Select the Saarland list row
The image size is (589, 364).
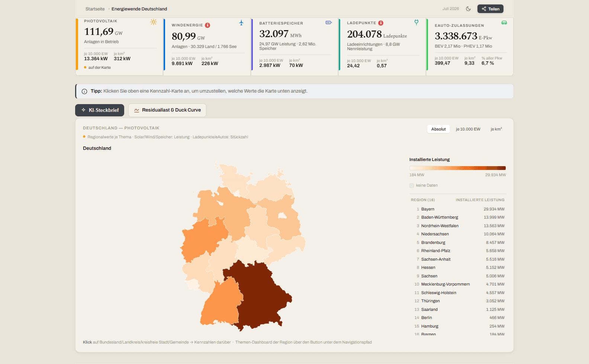click(x=458, y=310)
